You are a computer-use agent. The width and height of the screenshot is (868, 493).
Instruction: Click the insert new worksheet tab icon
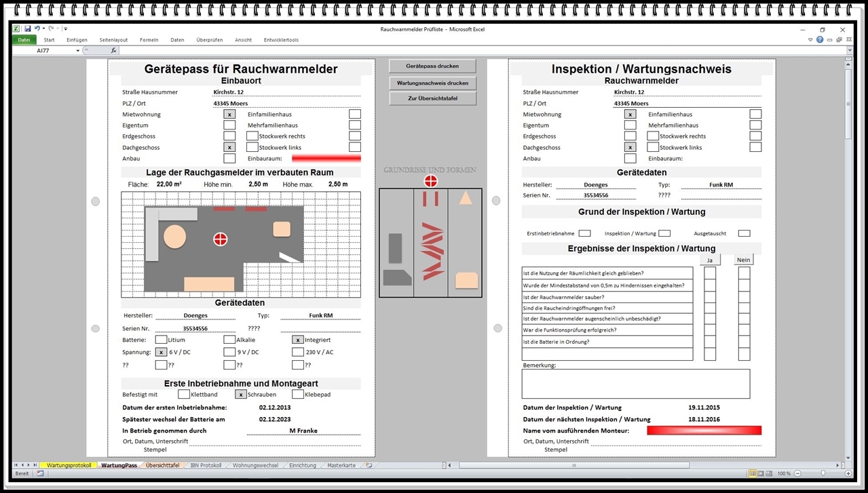point(369,466)
